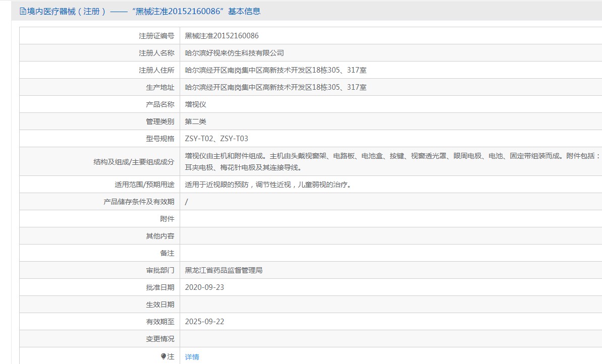This screenshot has height=364, width=602.
Task: Click the 附件 label
Action: 168,219
